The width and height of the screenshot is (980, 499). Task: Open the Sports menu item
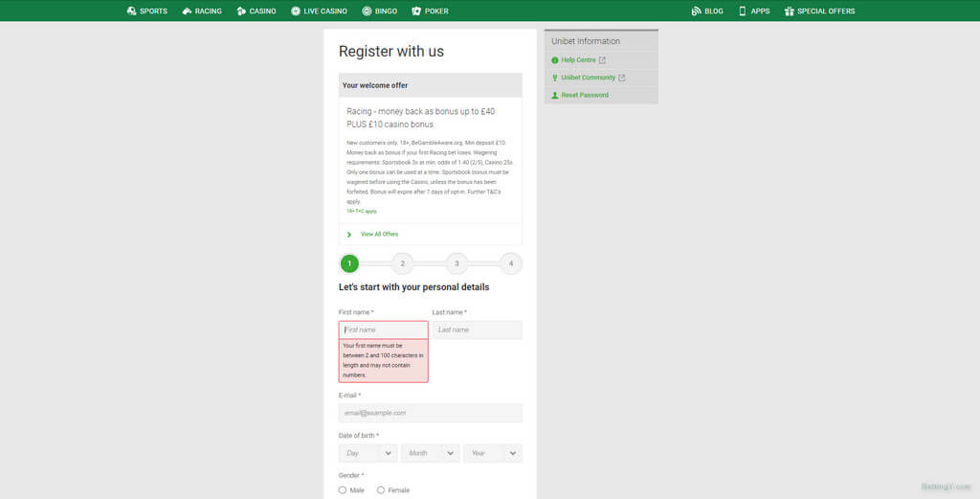click(x=146, y=11)
